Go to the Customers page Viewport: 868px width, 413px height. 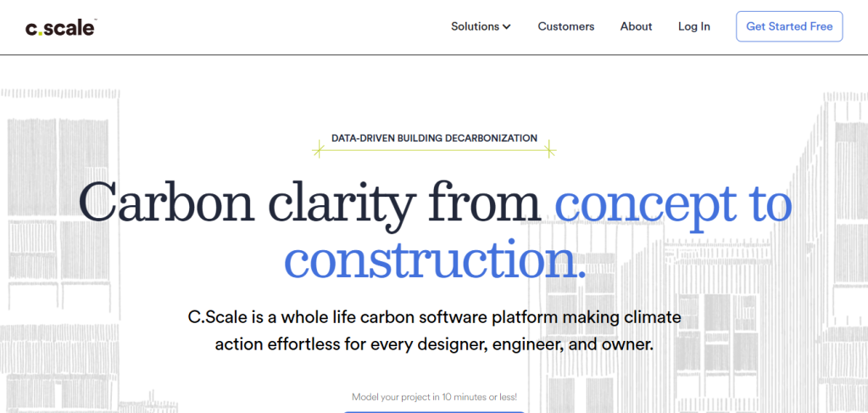tap(565, 26)
